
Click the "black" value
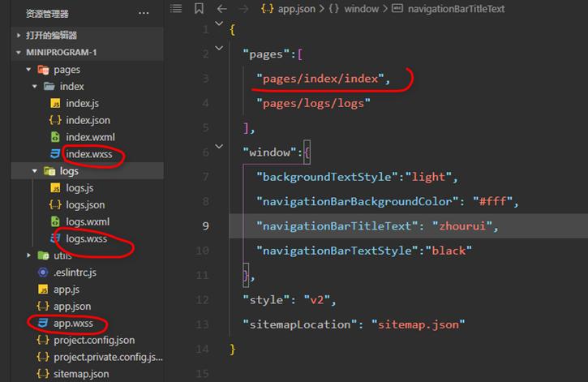tap(449, 251)
